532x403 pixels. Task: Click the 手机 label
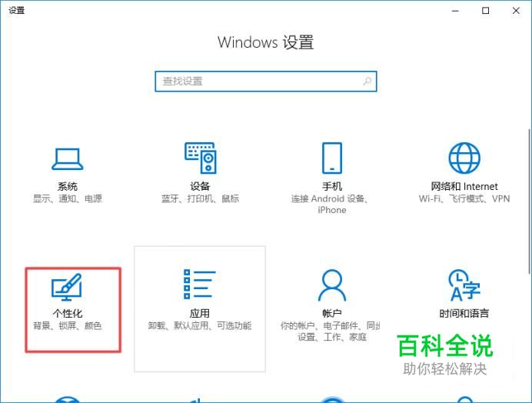(332, 186)
